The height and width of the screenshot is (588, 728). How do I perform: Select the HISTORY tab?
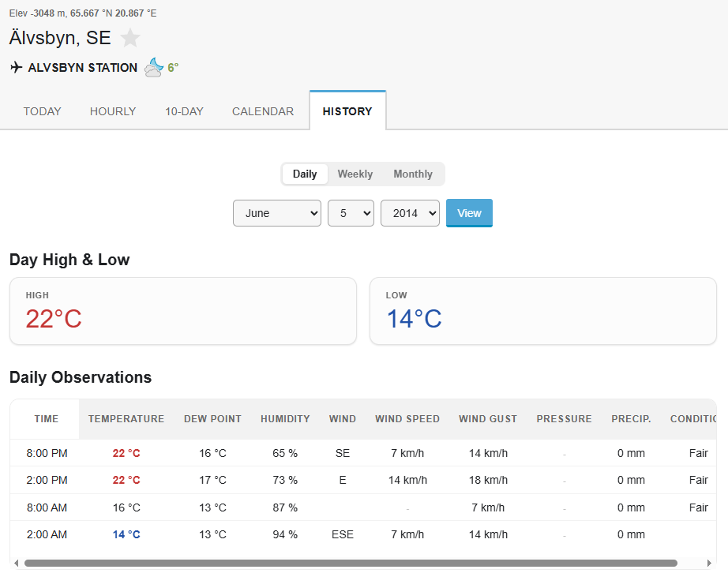click(x=347, y=111)
